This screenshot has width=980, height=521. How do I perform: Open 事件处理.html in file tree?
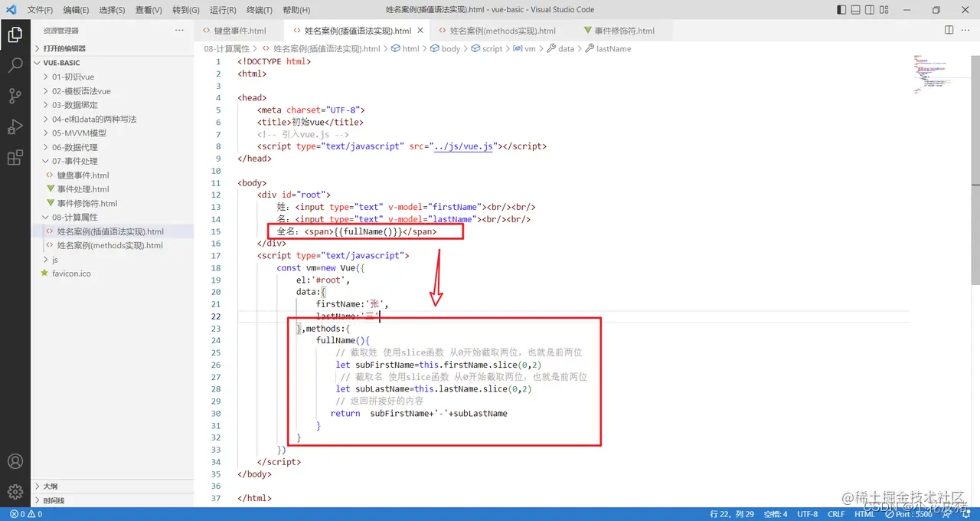[113, 189]
